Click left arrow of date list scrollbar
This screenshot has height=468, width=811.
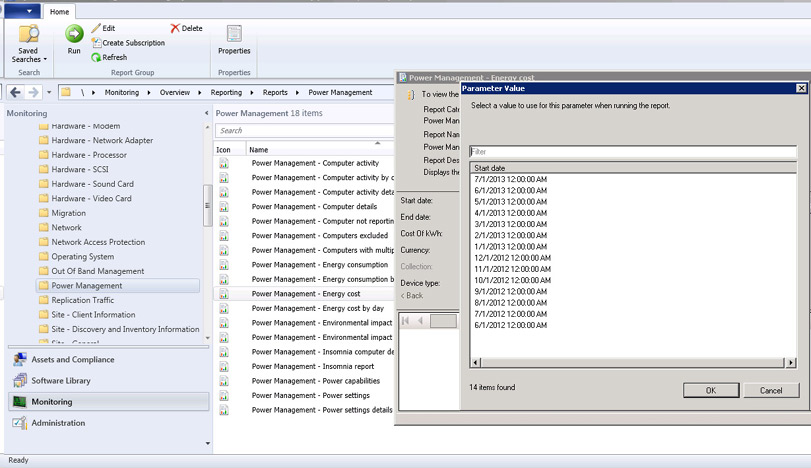pos(475,363)
